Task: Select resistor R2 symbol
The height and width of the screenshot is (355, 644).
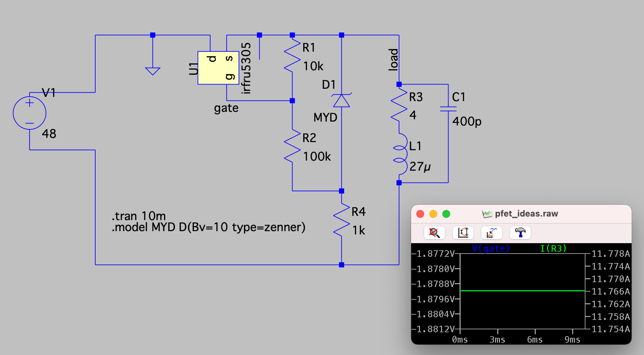Action: 292,146
